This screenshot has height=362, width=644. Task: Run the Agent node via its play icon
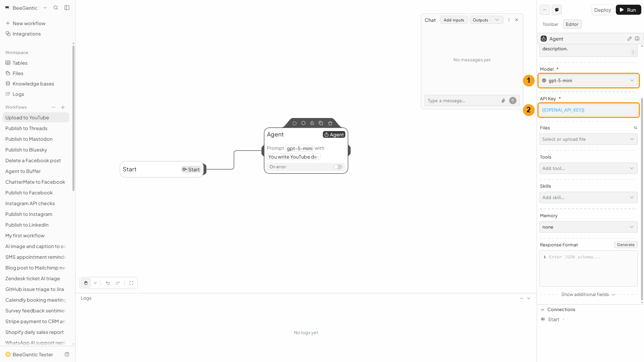[294, 123]
